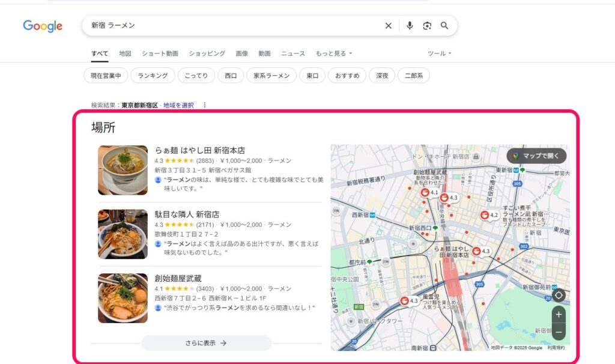The image size is (615, 364).
Task: Open the ツール dropdown
Action: pos(439,53)
